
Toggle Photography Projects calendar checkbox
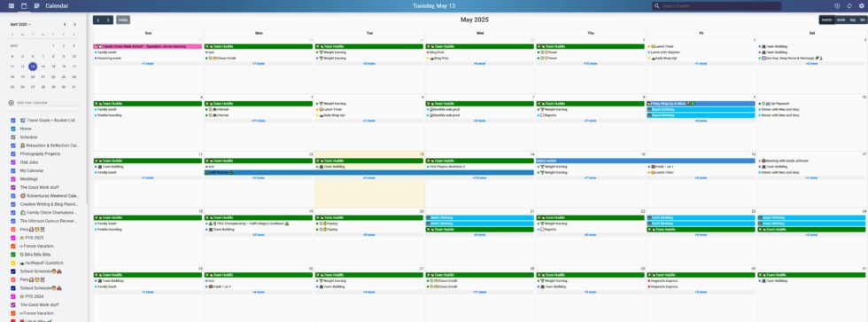(x=13, y=153)
